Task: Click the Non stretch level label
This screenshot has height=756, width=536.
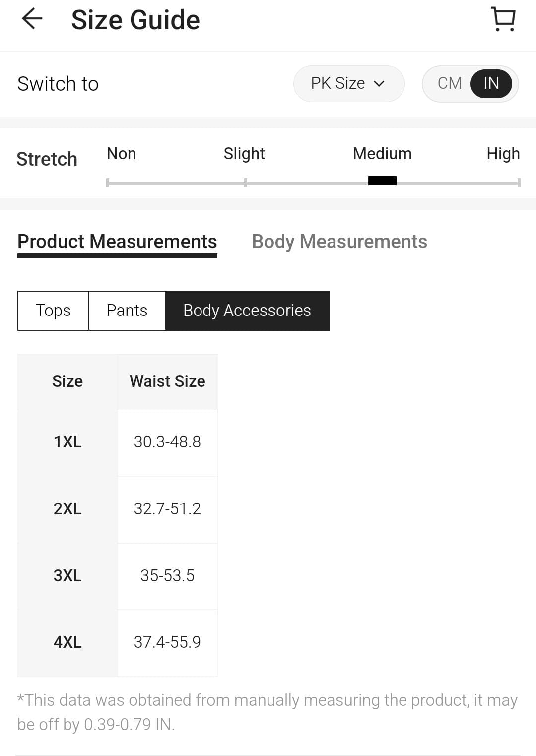Action: point(122,154)
